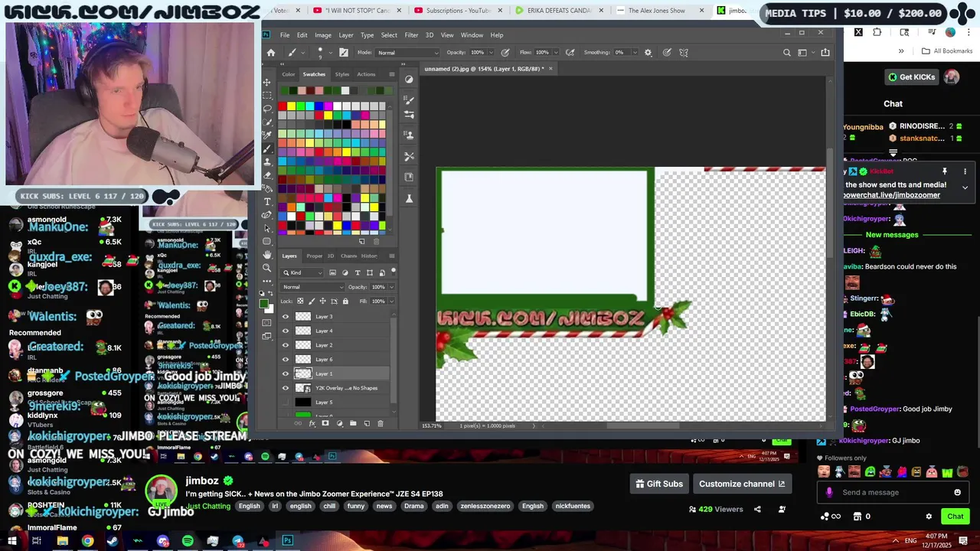
Task: Select the Hand tool
Action: 266,254
